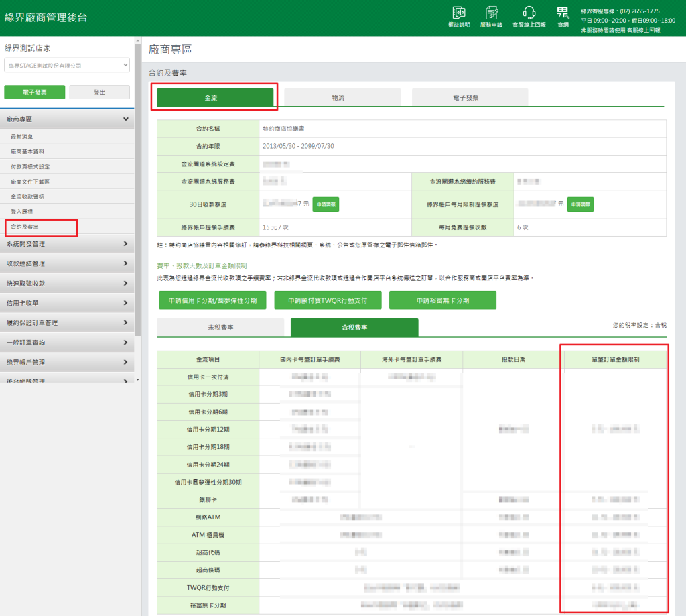Screen dimensions: 686x616
Task: Open the merchant selector 綠界STAGE測試股份有限公司 dropdown
Action: pyautogui.click(x=67, y=65)
